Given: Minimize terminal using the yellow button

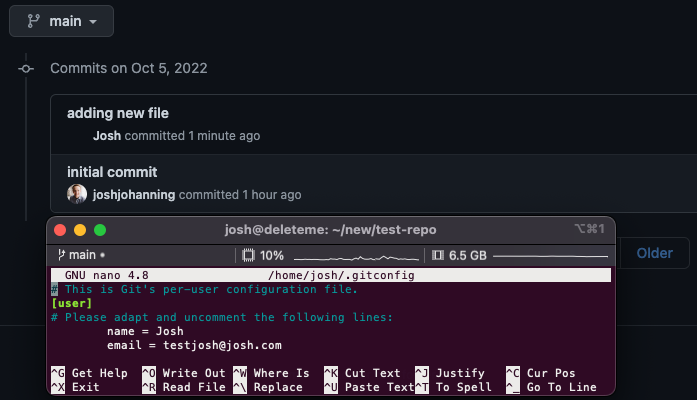Looking at the screenshot, I should [x=80, y=230].
